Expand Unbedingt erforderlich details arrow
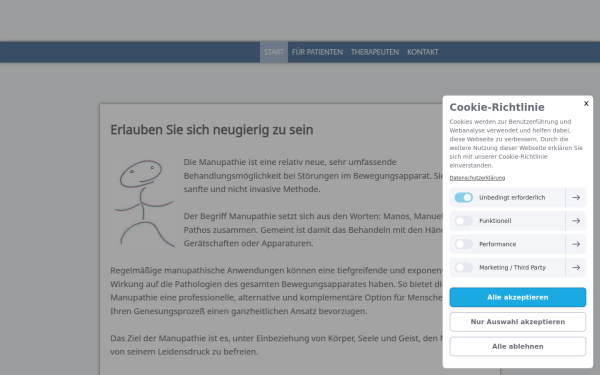The width and height of the screenshot is (600, 375). [x=576, y=197]
